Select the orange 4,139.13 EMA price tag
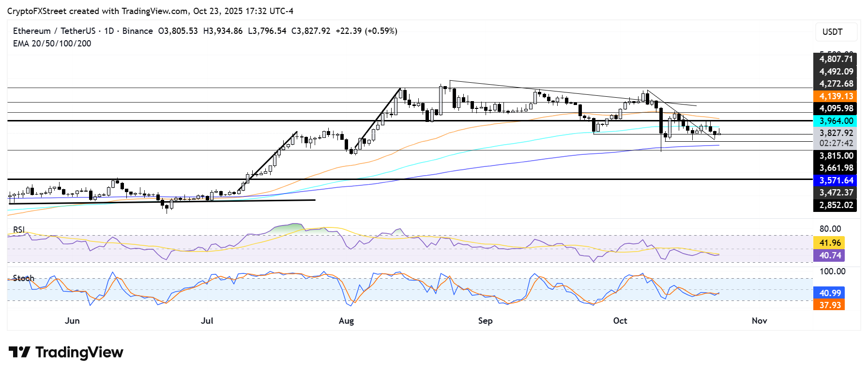 click(835, 96)
